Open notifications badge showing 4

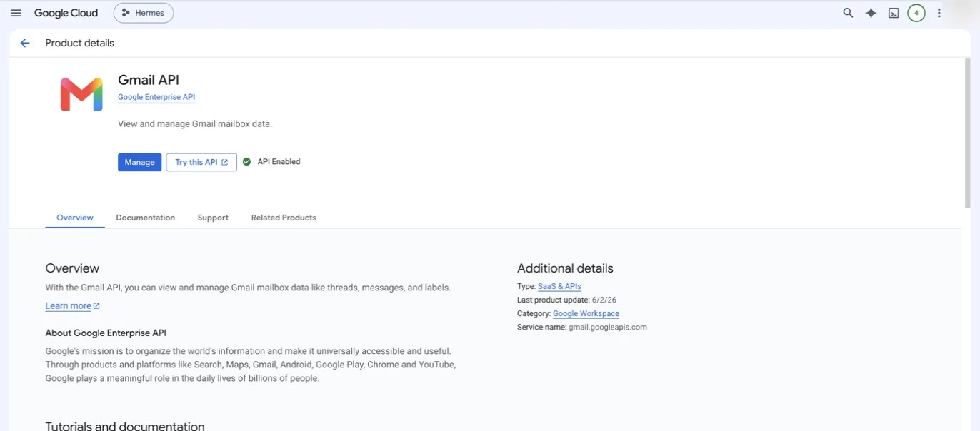pos(916,13)
